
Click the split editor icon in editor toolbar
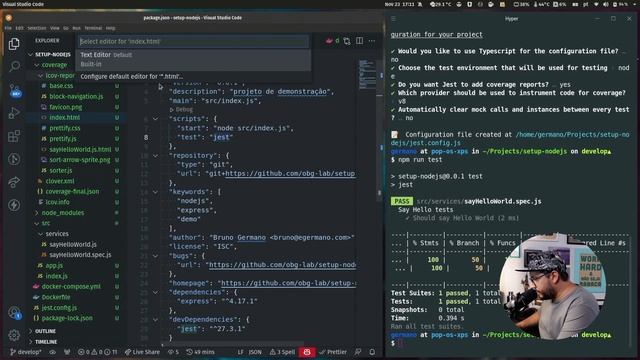360,41
